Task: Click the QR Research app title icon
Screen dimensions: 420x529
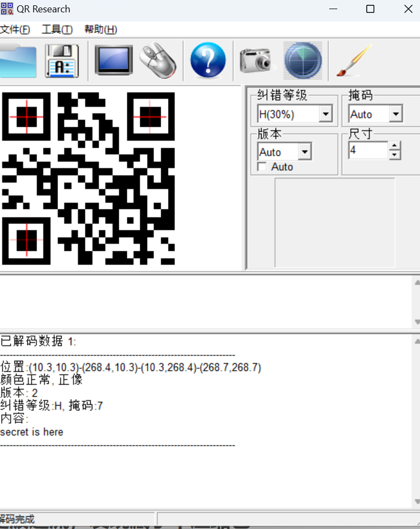Action: [x=7, y=9]
